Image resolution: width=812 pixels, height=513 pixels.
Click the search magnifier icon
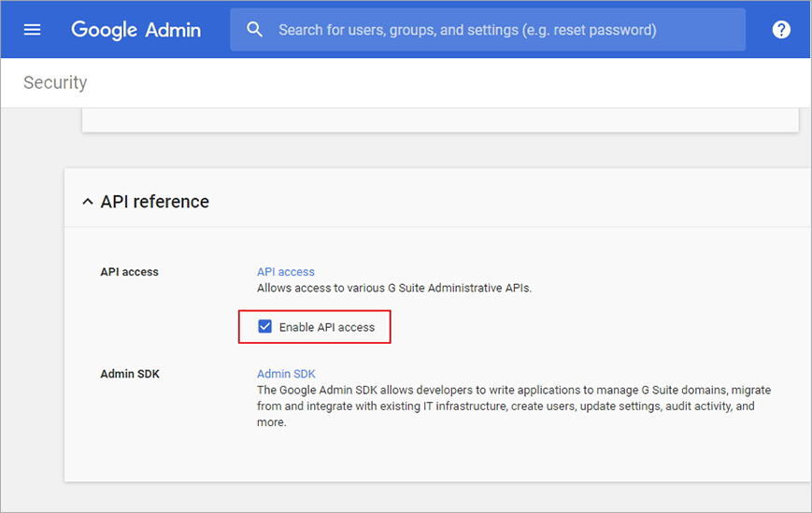coord(254,30)
